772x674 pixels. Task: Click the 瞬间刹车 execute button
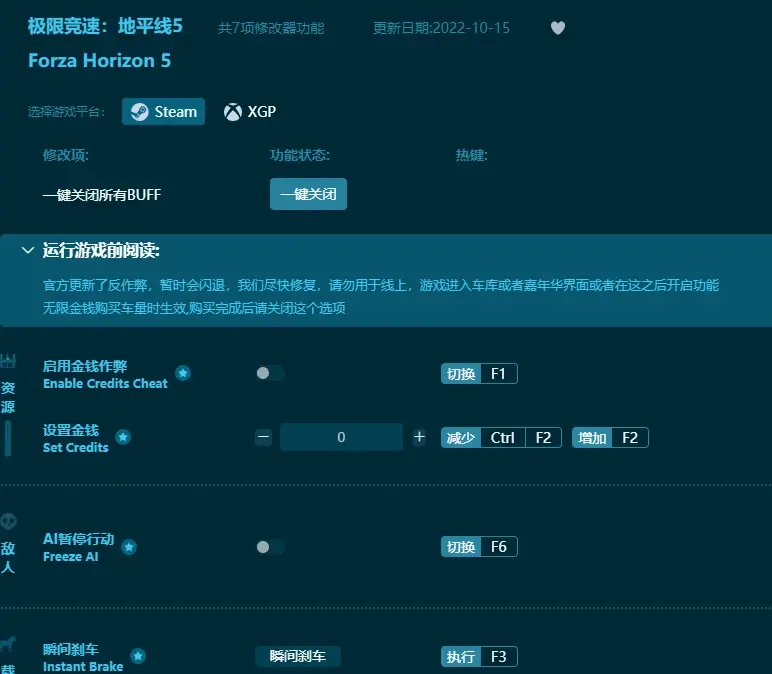point(298,656)
